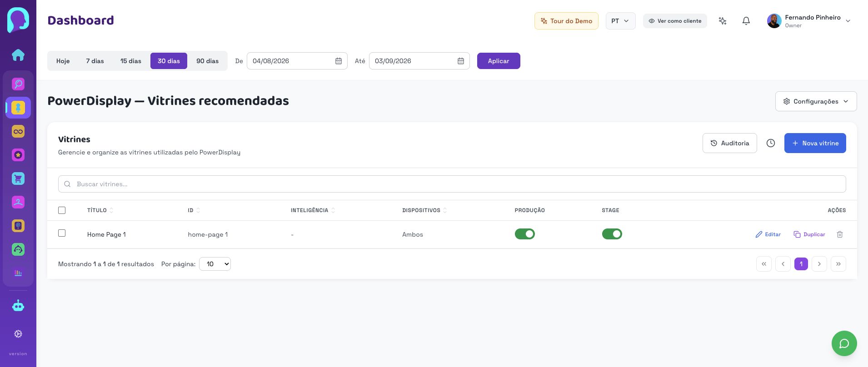This screenshot has width=868, height=367.
Task: Check the Home Page 1 row checkbox
Action: pos(62,233)
